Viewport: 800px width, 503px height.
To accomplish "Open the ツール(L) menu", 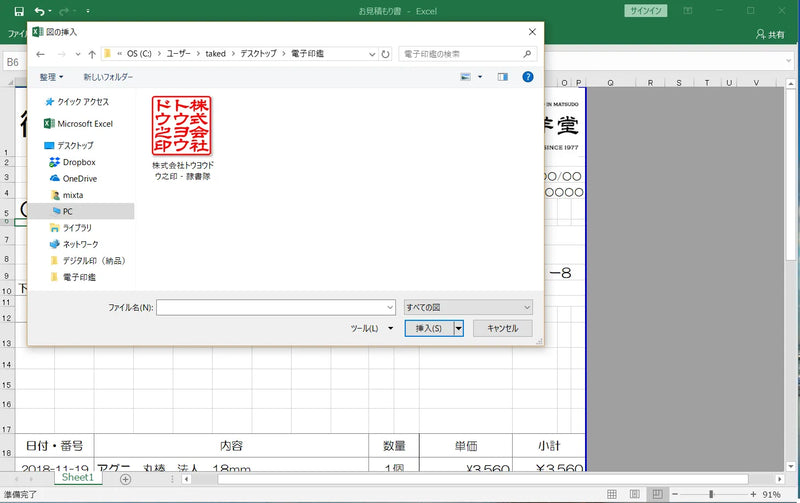I will [x=371, y=329].
